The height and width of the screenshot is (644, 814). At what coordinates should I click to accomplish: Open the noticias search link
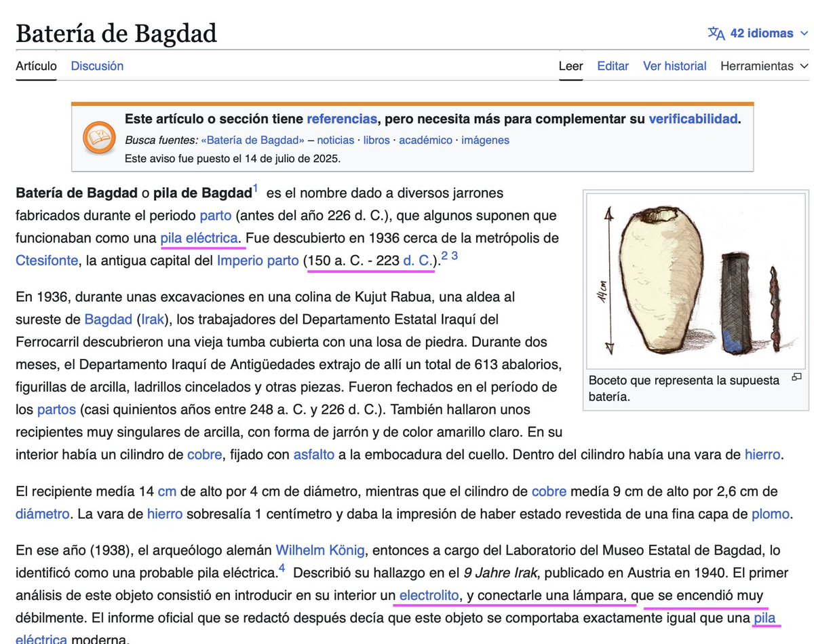tap(335, 140)
